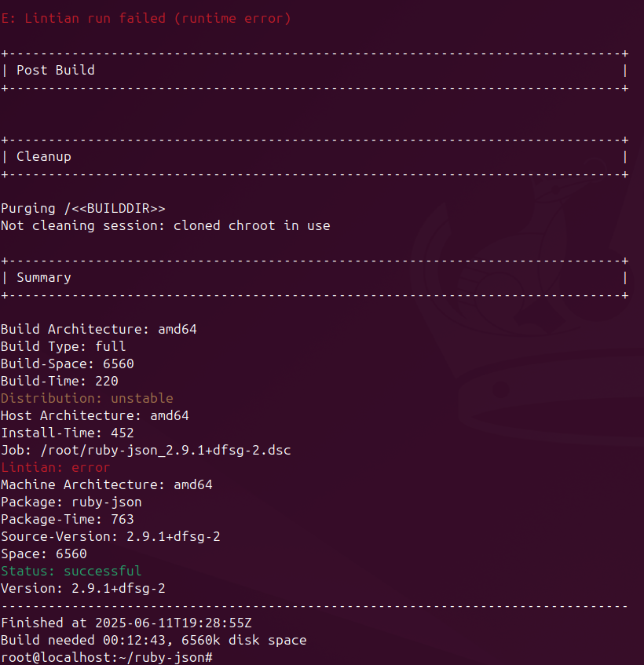
Task: Click the Package-Time: 763 line
Action: pyautogui.click(x=67, y=519)
